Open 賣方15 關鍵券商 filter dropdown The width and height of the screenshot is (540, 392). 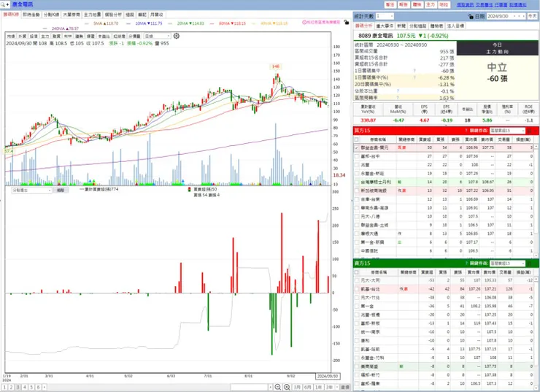point(507,264)
